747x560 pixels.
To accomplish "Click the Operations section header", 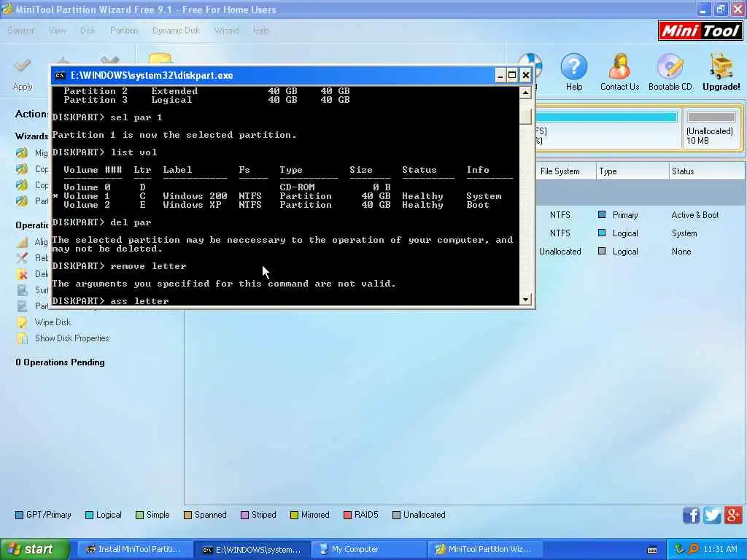I will click(x=32, y=225).
